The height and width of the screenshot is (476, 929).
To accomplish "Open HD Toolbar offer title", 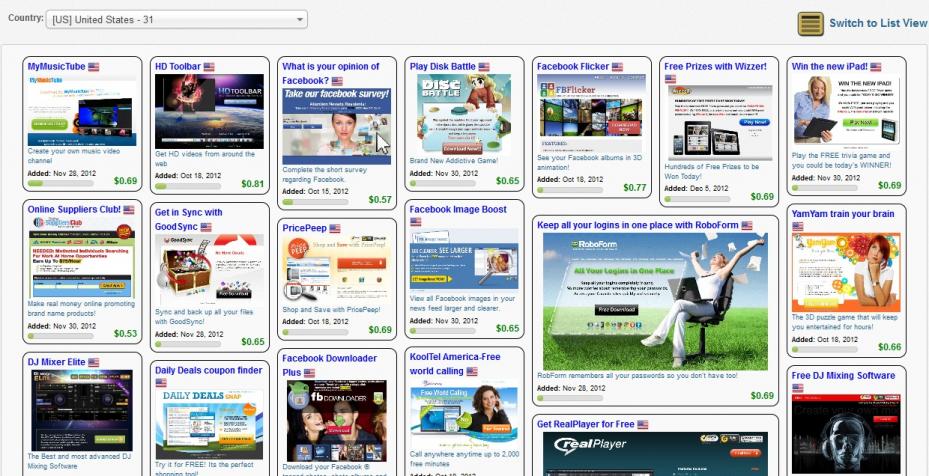I will (178, 66).
